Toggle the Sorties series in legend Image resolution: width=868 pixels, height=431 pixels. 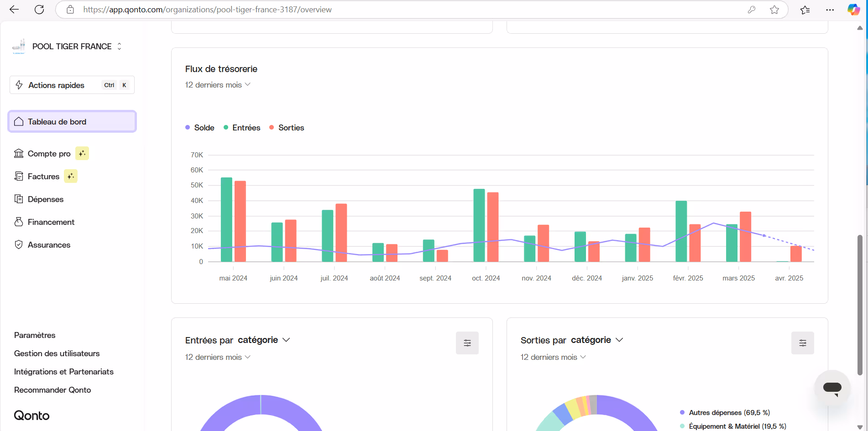[x=287, y=128]
